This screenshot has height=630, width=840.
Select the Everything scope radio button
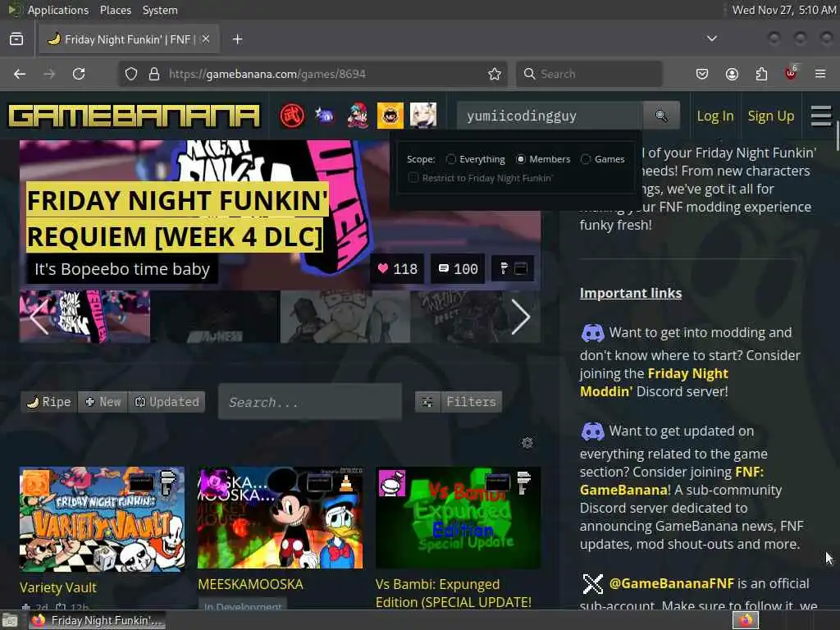click(x=451, y=159)
